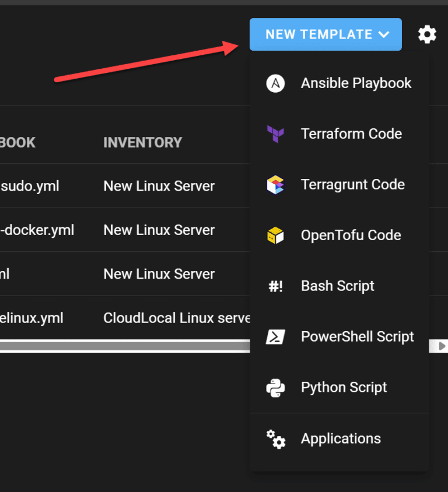Pick the Terragrunt Code option
Screen dimensions: 448x492
[x=352, y=185]
